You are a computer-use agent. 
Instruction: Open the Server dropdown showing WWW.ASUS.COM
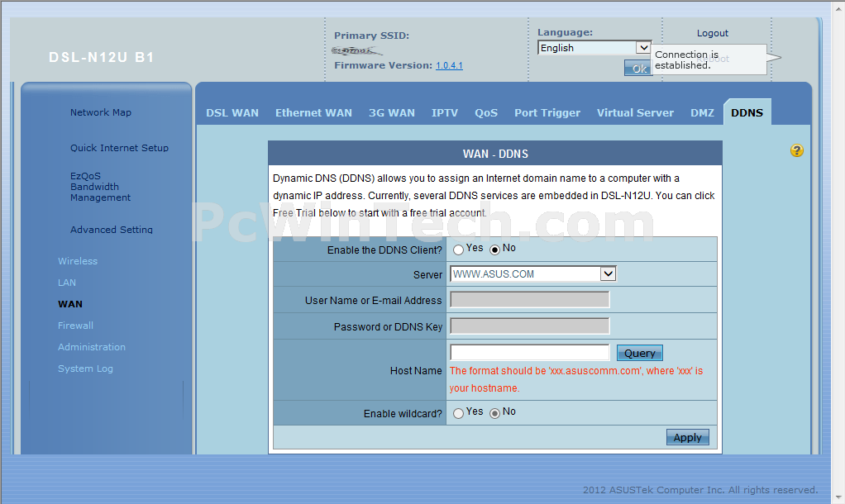click(533, 274)
